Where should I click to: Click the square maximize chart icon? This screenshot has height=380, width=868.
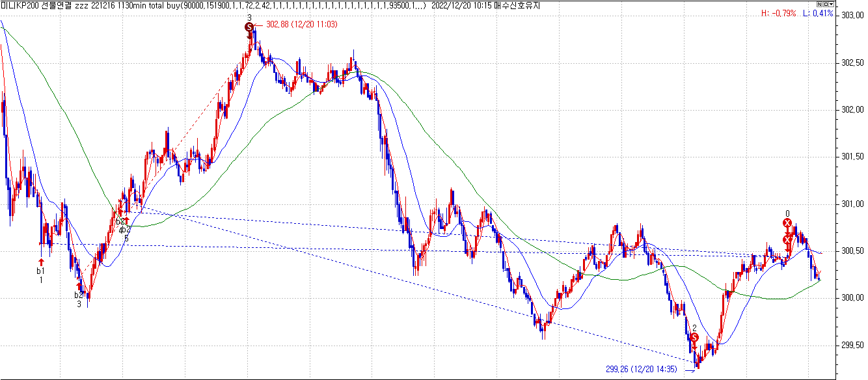[825, 4]
